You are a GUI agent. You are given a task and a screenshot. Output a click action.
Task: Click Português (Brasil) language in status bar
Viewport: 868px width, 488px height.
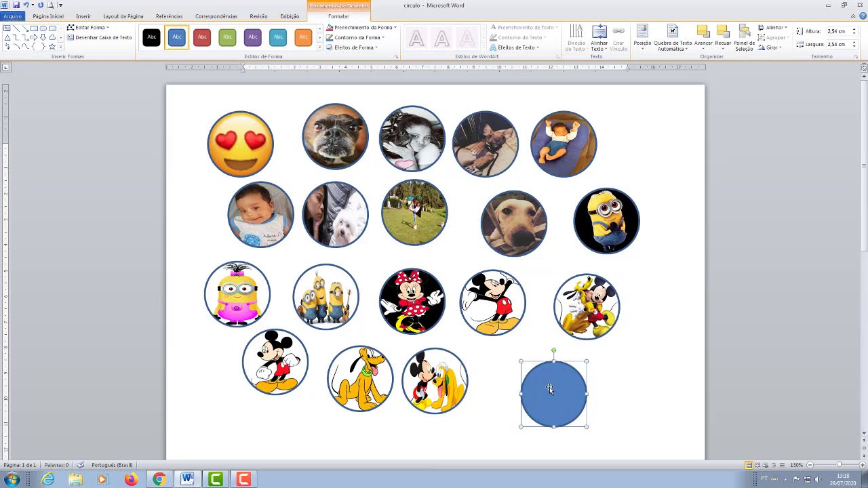point(112,465)
